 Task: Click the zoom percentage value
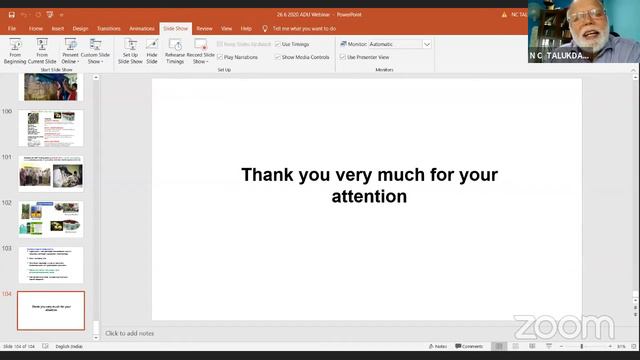(621, 346)
